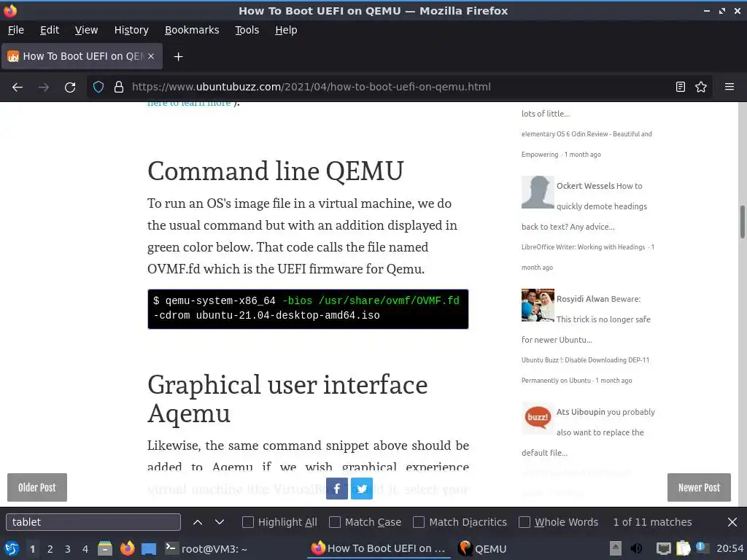Open LibreOffice Writer: Working with Headings link

click(x=583, y=247)
